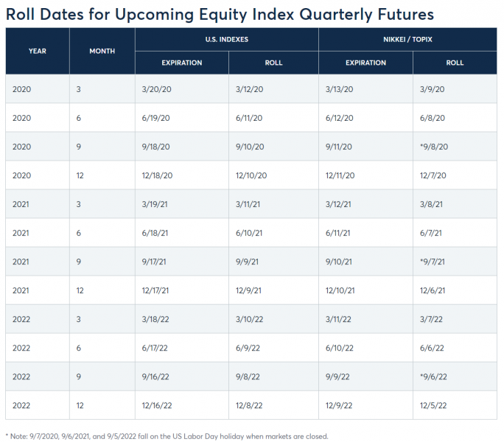Click the Nikkei / Topix ROLL subheader
Viewport: 504px width, 442px height.
(455, 63)
